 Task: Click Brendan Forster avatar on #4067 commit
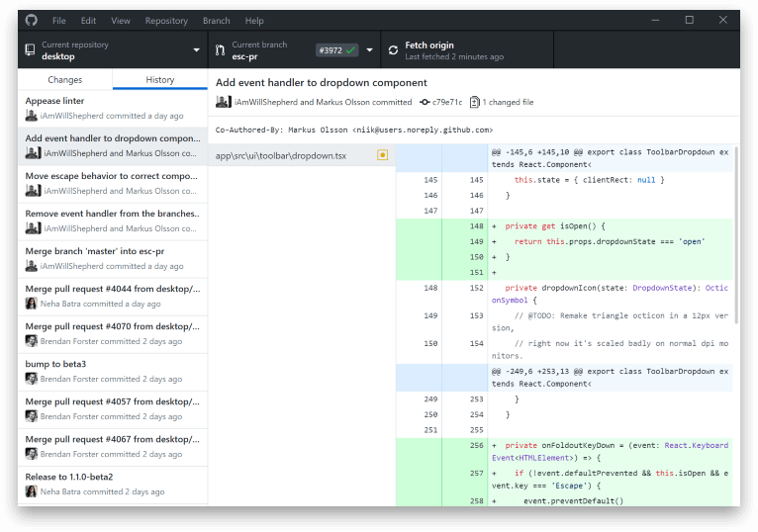[x=32, y=454]
